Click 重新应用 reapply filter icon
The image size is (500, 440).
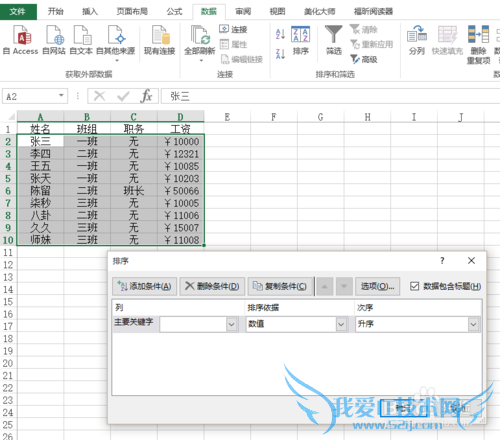(355, 44)
